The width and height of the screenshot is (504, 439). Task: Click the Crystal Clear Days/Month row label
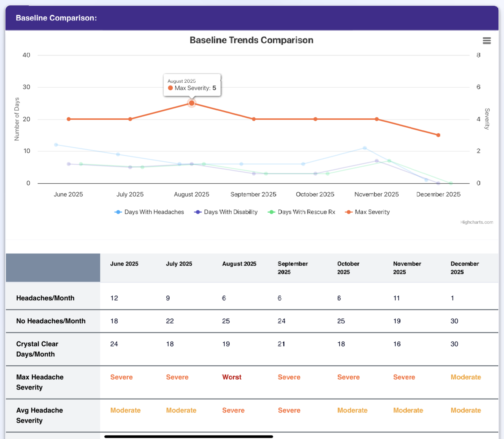(37, 349)
